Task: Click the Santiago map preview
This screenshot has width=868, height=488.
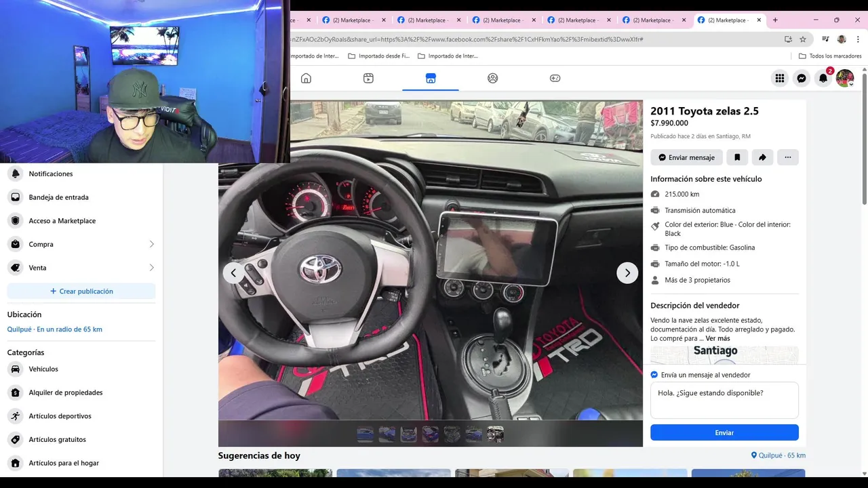Action: coord(724,354)
